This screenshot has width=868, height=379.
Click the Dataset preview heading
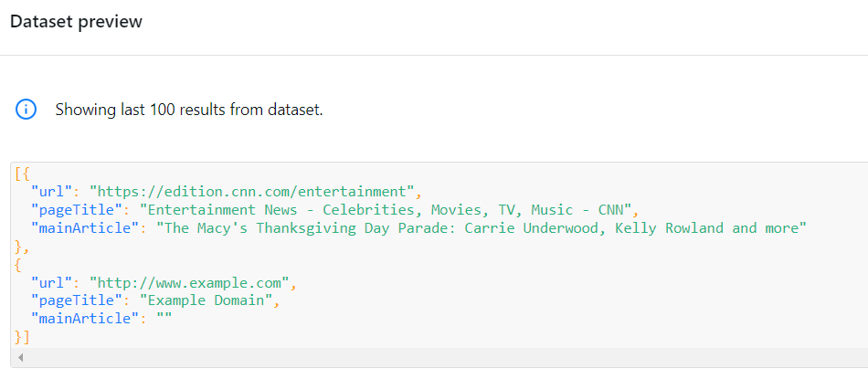[x=77, y=22]
